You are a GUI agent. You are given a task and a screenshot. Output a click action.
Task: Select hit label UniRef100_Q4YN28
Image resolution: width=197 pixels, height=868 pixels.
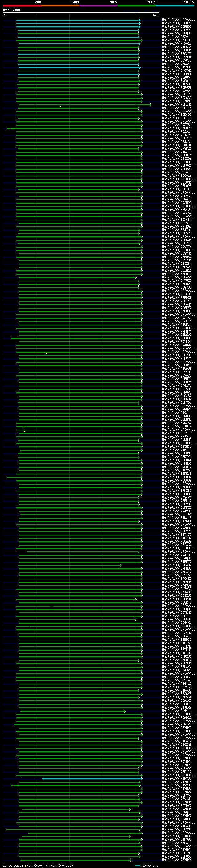[177, 782]
